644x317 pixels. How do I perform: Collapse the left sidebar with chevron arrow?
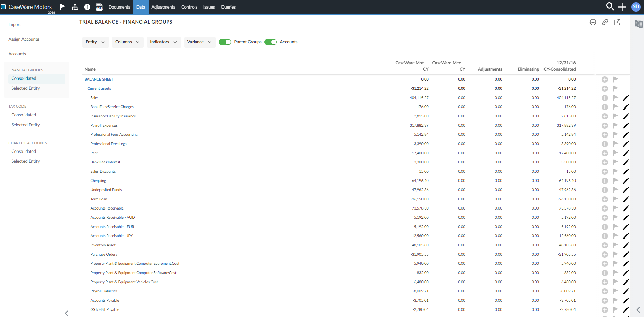coord(67,313)
